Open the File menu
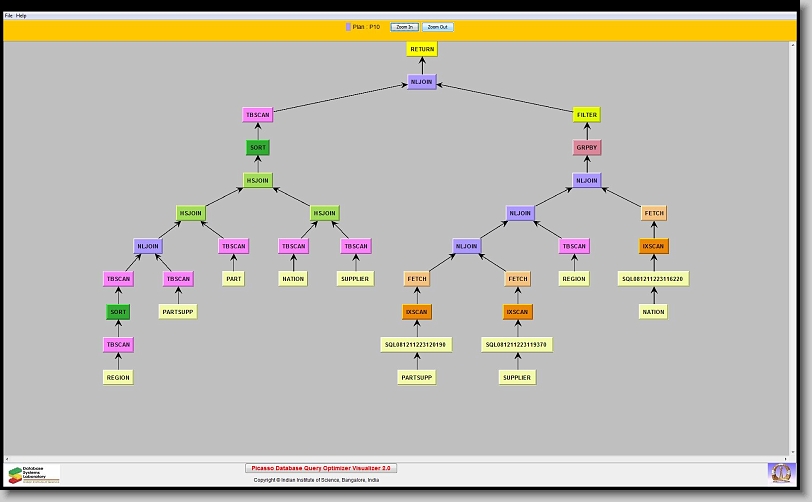 click(x=9, y=16)
